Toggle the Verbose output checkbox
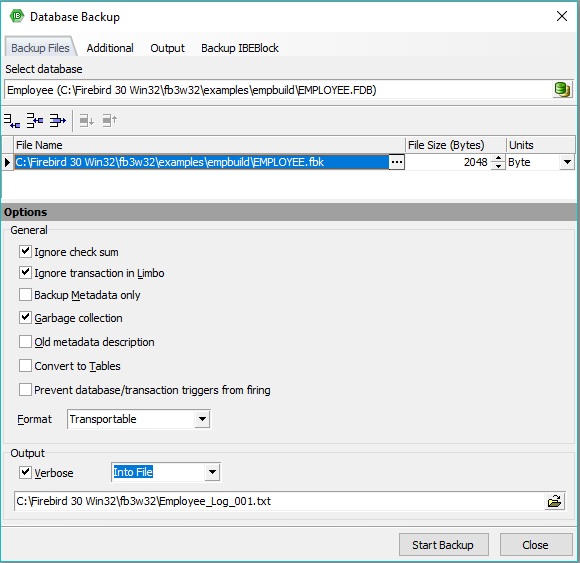Screen dimensions: 580x563 [x=25, y=472]
